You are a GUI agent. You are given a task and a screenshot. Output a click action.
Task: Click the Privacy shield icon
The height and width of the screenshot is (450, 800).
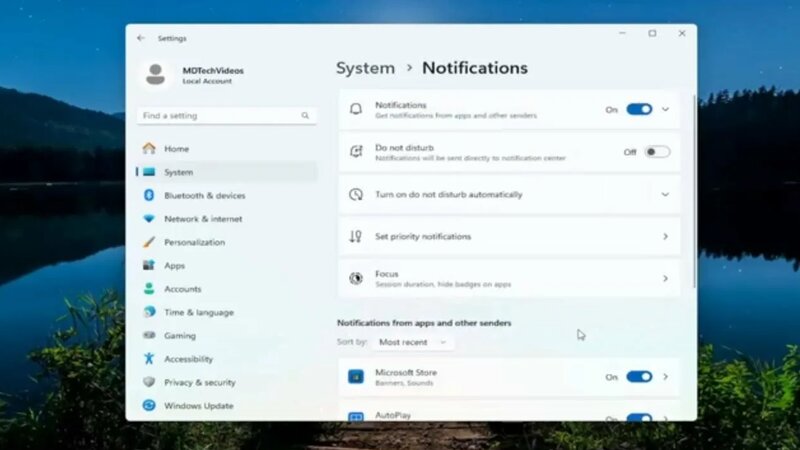(x=149, y=382)
